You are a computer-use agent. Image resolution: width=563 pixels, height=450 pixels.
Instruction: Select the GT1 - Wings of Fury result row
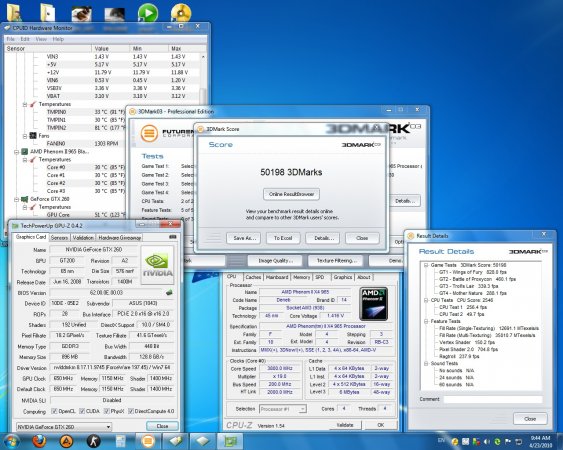473,272
